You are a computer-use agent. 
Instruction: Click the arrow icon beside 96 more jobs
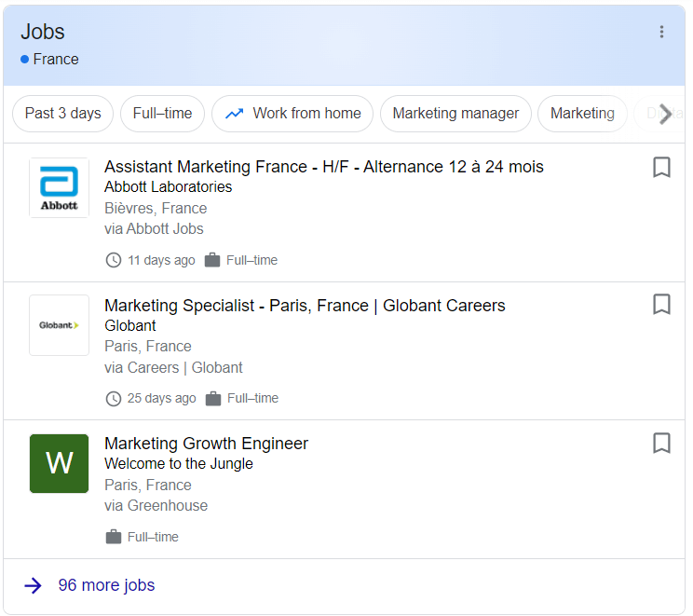[34, 585]
